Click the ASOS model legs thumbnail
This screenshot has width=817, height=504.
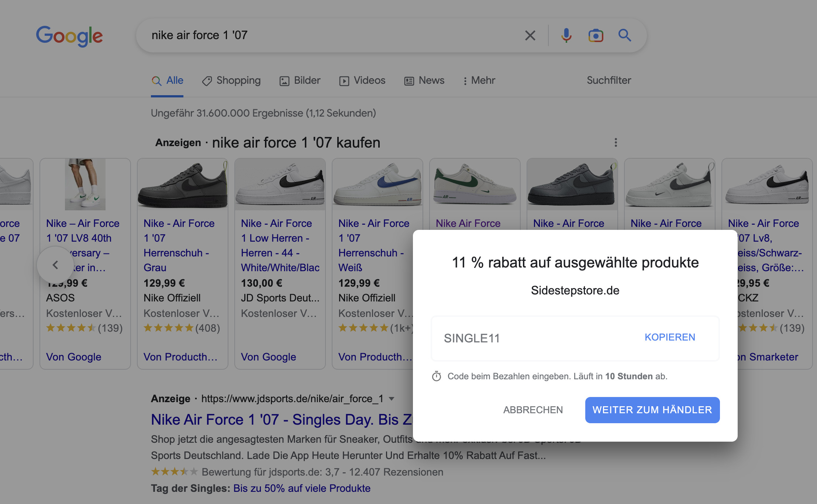(x=85, y=184)
